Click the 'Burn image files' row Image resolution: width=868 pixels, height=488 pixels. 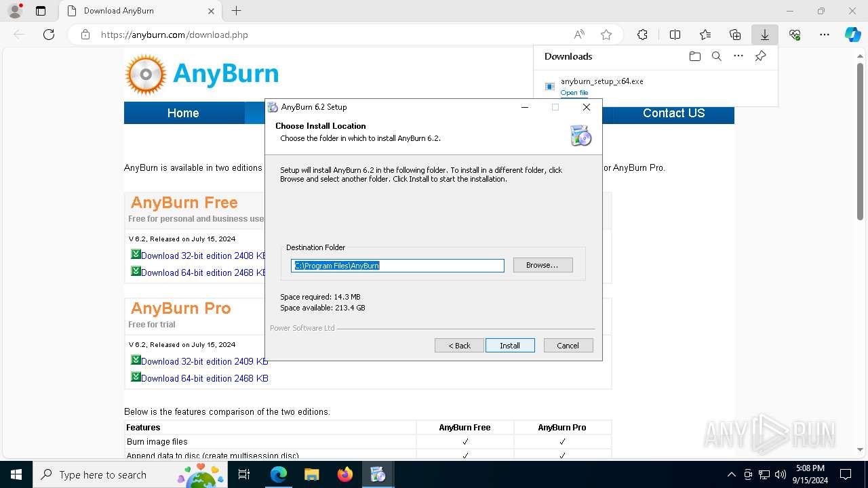368,442
